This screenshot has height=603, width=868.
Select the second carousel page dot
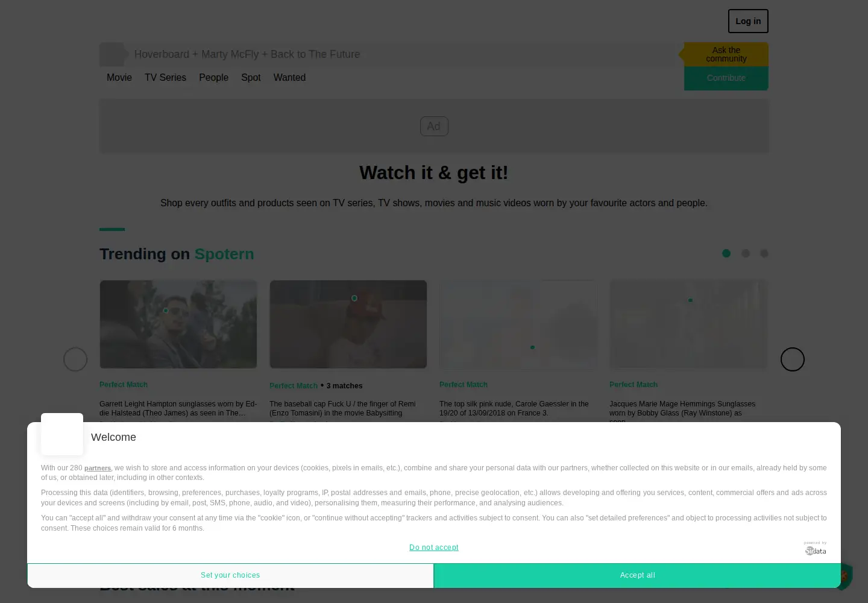click(746, 253)
